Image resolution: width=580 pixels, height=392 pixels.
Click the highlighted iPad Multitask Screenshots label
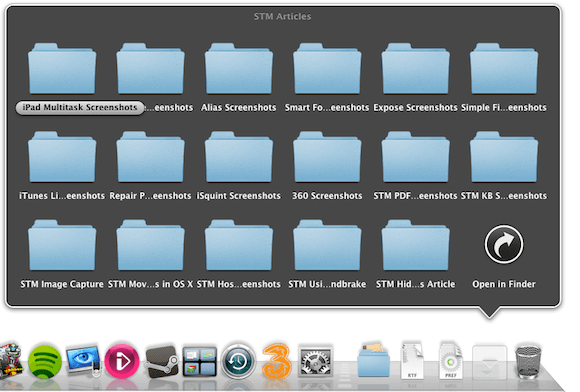point(80,108)
